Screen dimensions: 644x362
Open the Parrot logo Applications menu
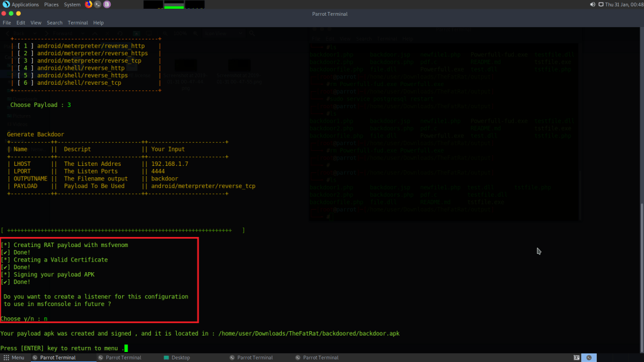21,4
